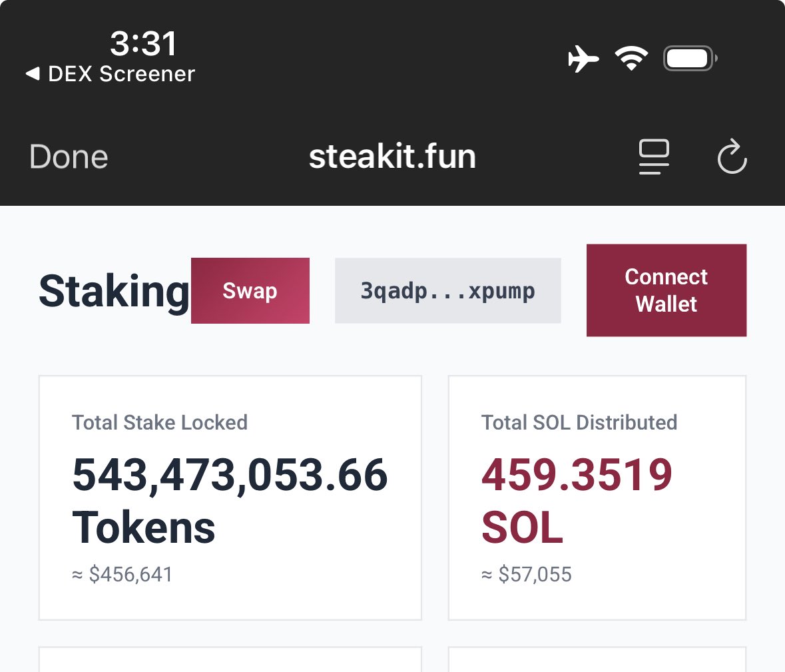The width and height of the screenshot is (785, 672).
Task: Tap the 459.3519 SOL value
Action: click(577, 501)
